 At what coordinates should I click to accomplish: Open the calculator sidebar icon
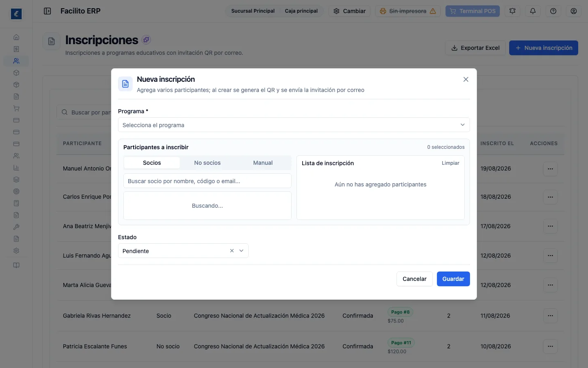(x=16, y=203)
